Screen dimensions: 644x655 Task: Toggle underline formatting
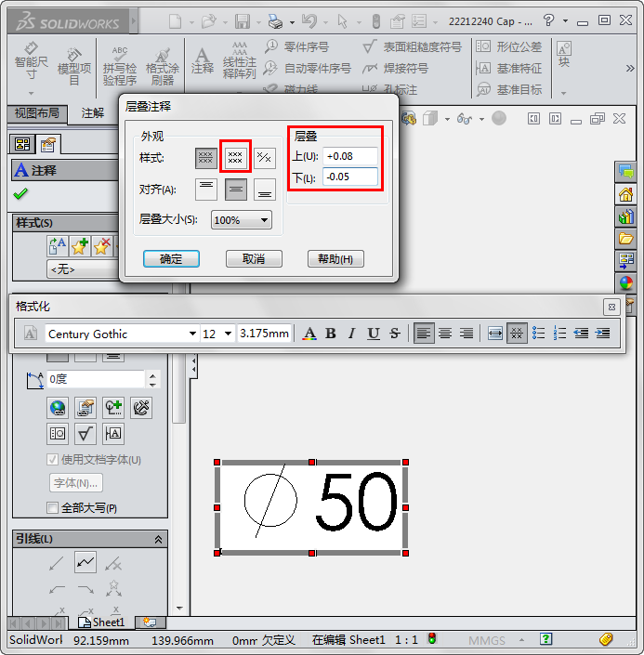tap(374, 334)
